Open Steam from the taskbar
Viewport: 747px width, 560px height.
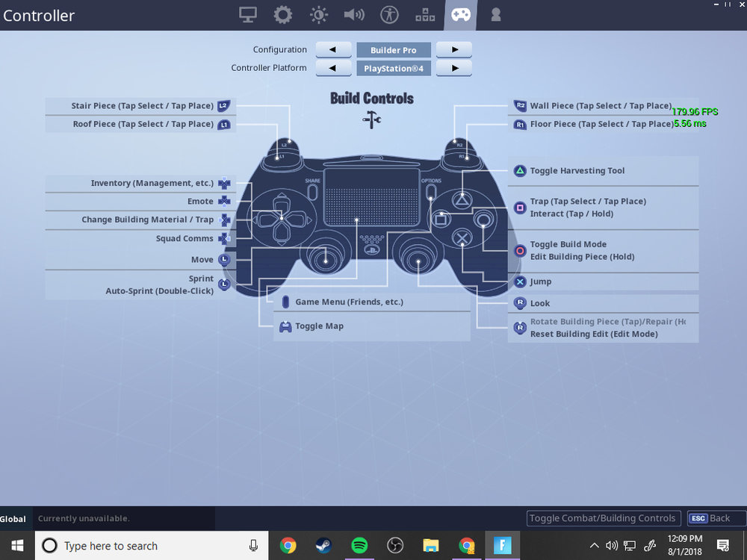tap(323, 546)
